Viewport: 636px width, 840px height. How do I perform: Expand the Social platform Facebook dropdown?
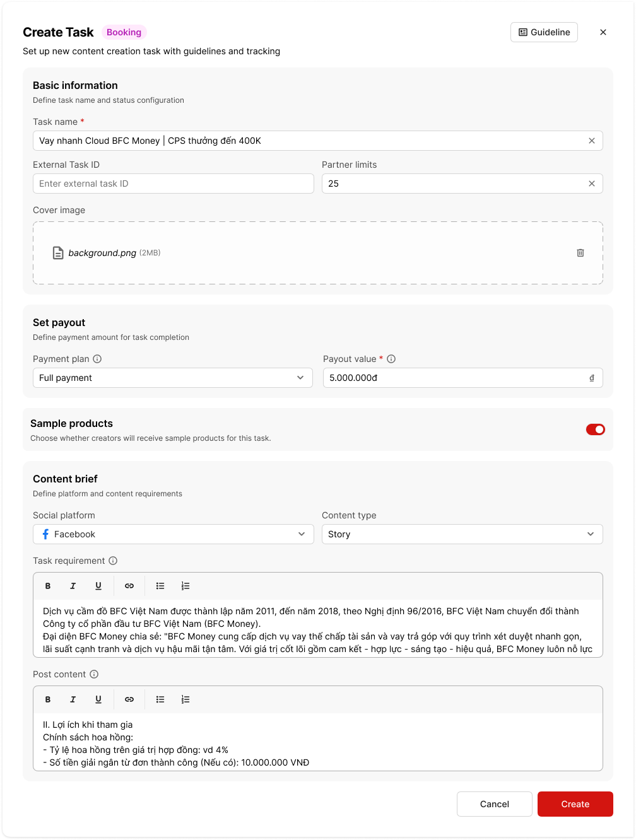[x=173, y=534]
